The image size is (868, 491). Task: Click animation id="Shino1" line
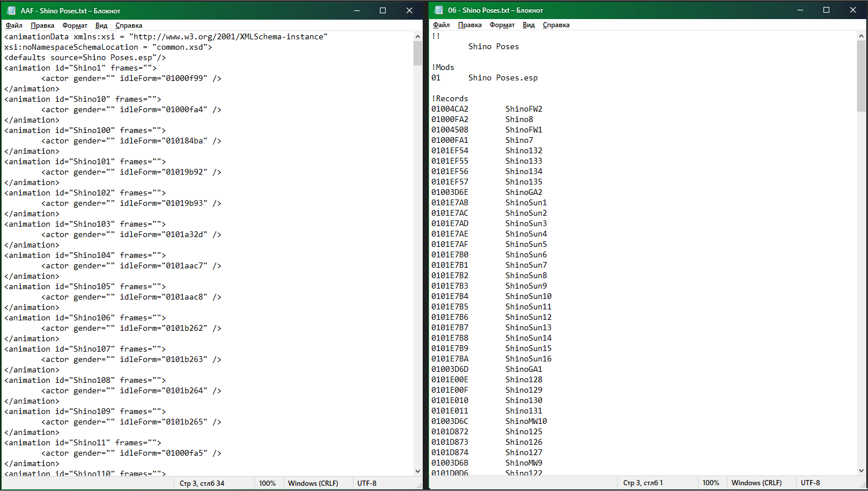80,68
